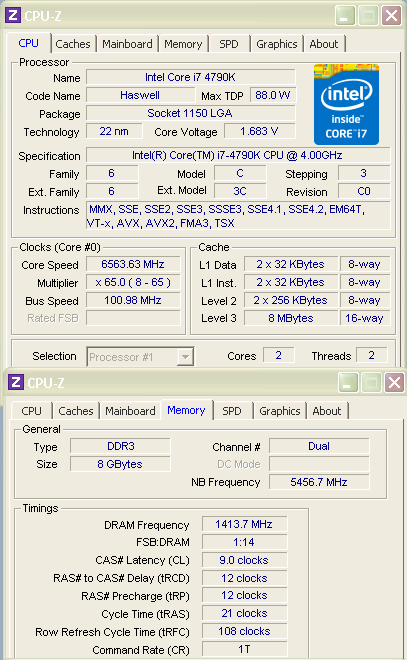
Task: Click the specification field 'i7-4790K CPU @ 4.00GHz'
Action: point(238,155)
